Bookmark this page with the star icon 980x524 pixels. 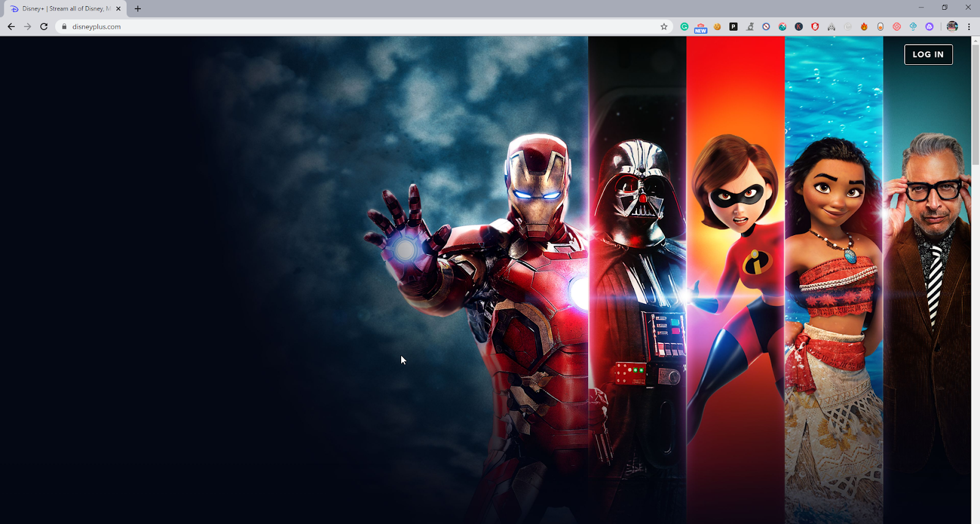(x=664, y=26)
